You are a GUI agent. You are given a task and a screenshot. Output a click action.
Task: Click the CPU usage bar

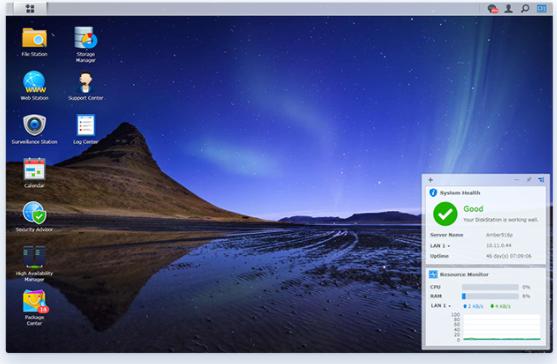click(x=490, y=287)
